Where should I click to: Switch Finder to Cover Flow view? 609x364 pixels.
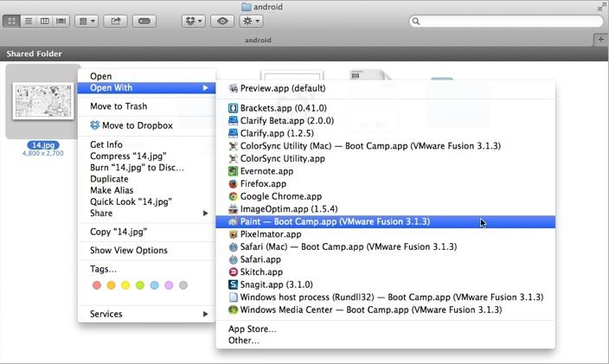tap(61, 21)
